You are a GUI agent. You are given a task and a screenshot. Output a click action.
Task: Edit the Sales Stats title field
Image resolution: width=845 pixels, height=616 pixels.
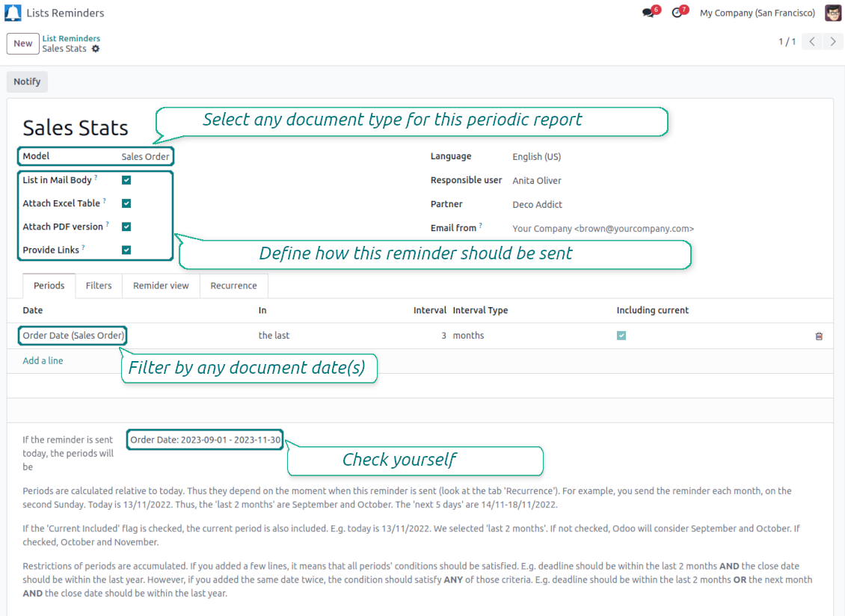[x=76, y=128]
